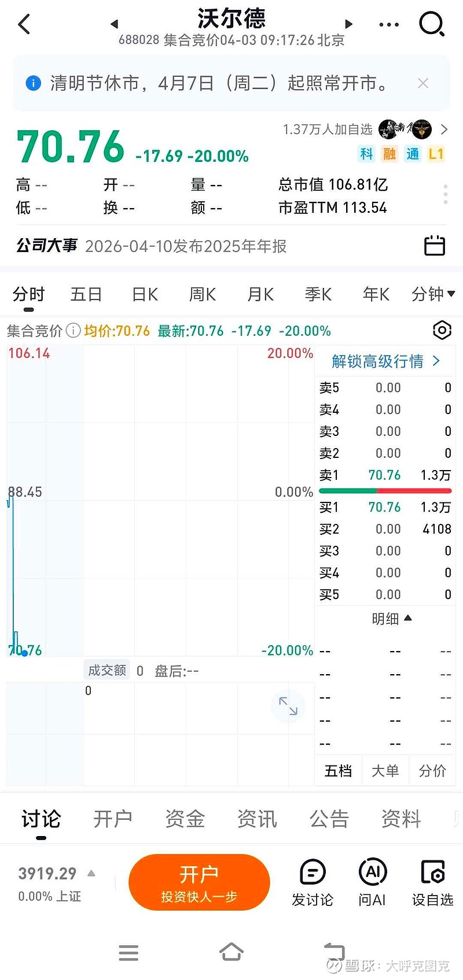463x980 pixels.
Task: Select the 大单 tab
Action: 385,771
